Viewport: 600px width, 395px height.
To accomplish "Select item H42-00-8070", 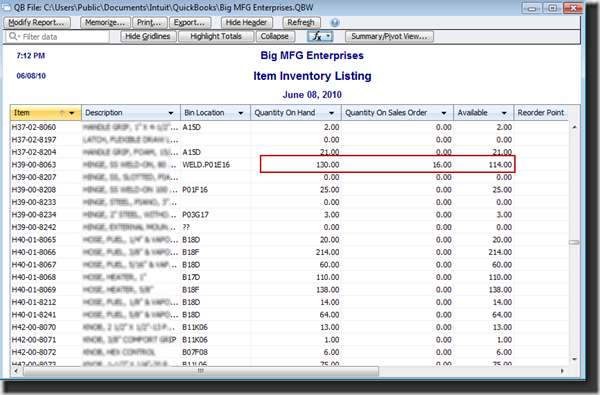I will pos(34,327).
